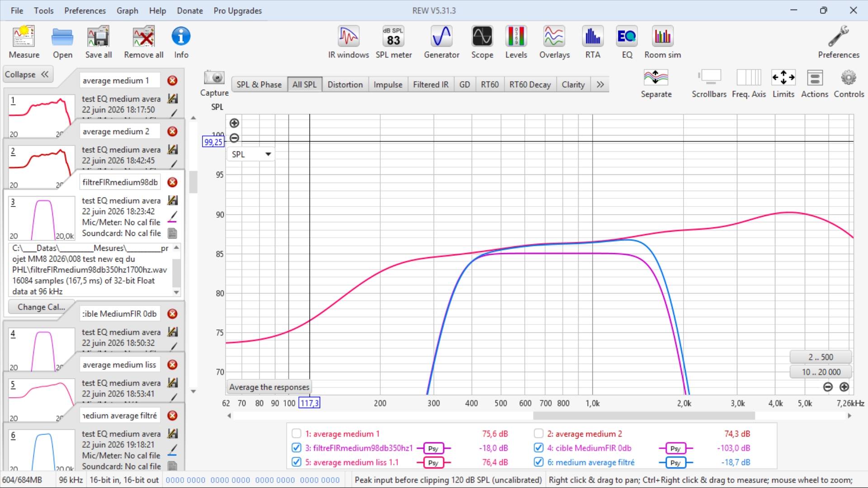
Task: Edit the average medium 2 name field
Action: (x=120, y=131)
